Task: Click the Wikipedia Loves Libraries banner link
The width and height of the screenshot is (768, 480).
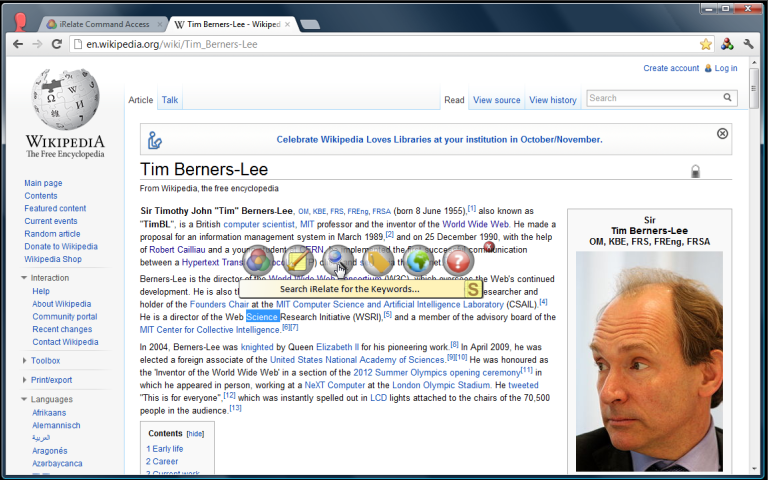Action: pos(439,140)
